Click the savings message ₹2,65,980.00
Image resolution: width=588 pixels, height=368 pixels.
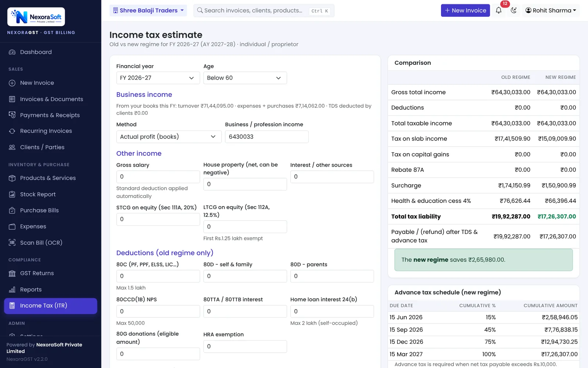(484, 260)
